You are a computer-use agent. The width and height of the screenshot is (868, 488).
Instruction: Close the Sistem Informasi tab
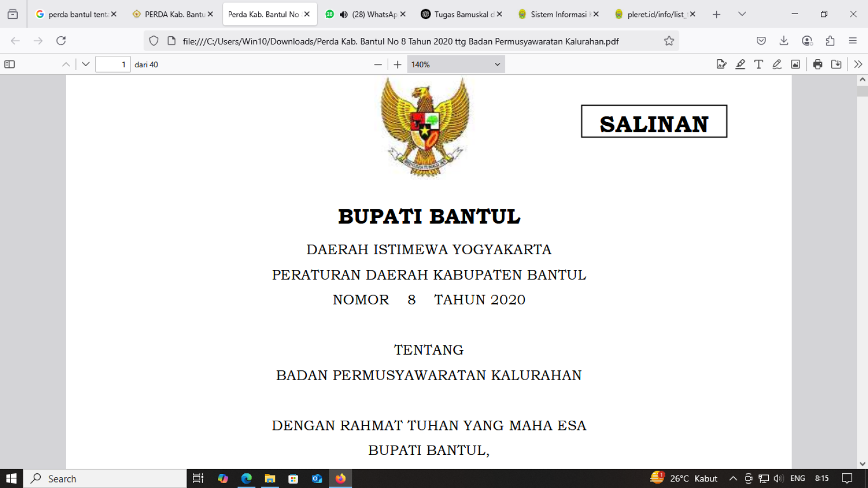click(596, 14)
